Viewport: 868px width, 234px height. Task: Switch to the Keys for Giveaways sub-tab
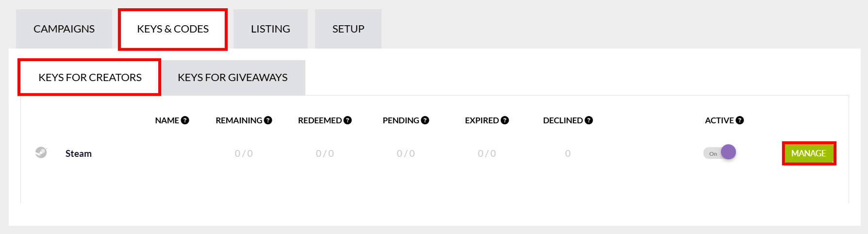point(233,78)
